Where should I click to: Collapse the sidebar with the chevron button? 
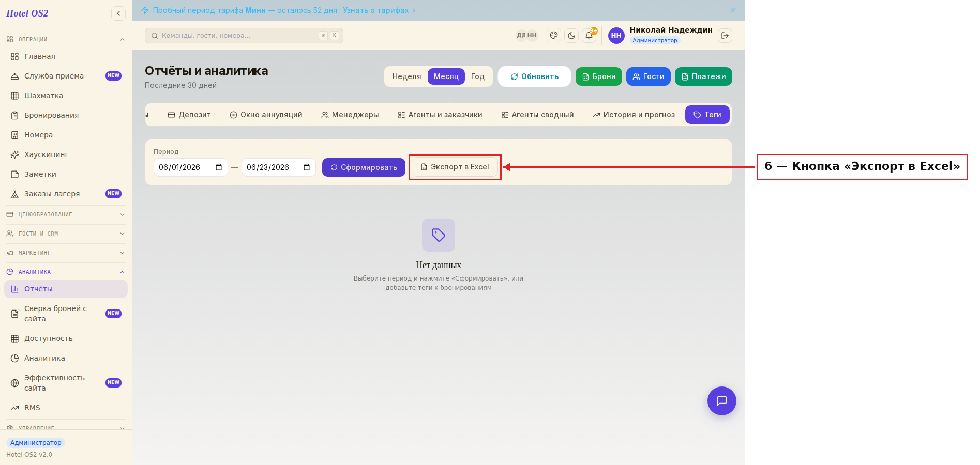[x=118, y=13]
